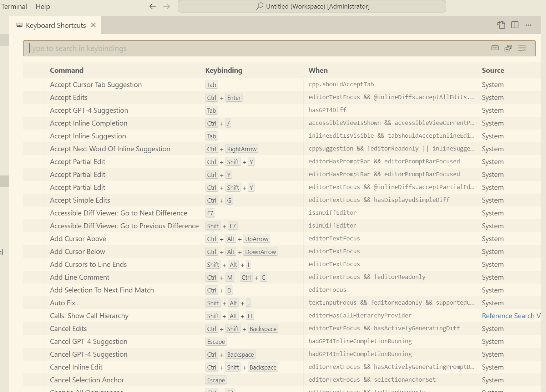
Task: Select the Accept Cursor Tab Suggestion row
Action: [x=282, y=85]
